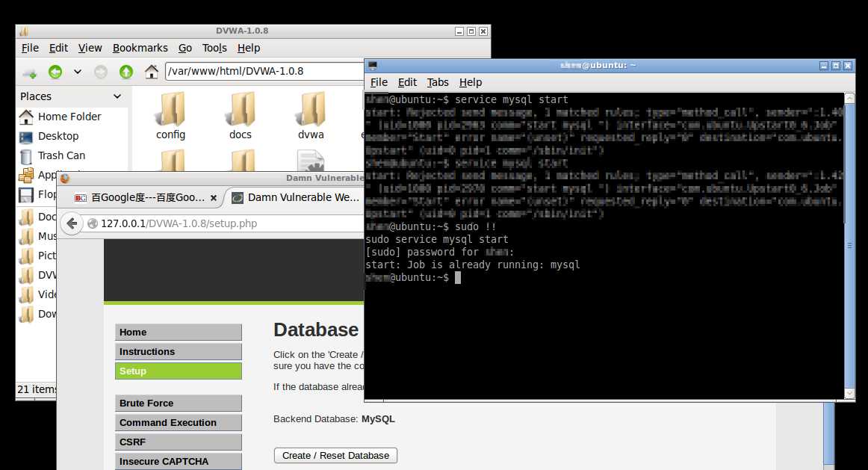Click the terminal scrollbar thumb
The image size is (868, 470).
(x=849, y=246)
